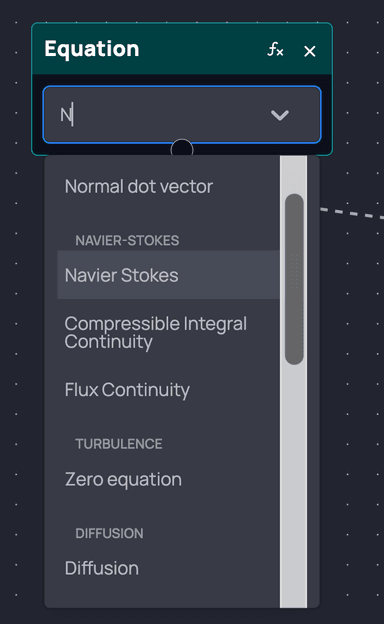Click the dashed connection line on canvas
Image resolution: width=384 pixels, height=624 pixels.
[x=352, y=213]
